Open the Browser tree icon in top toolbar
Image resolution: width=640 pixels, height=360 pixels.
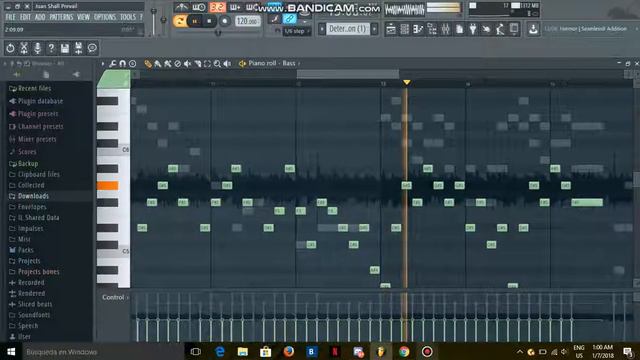pos(432,29)
